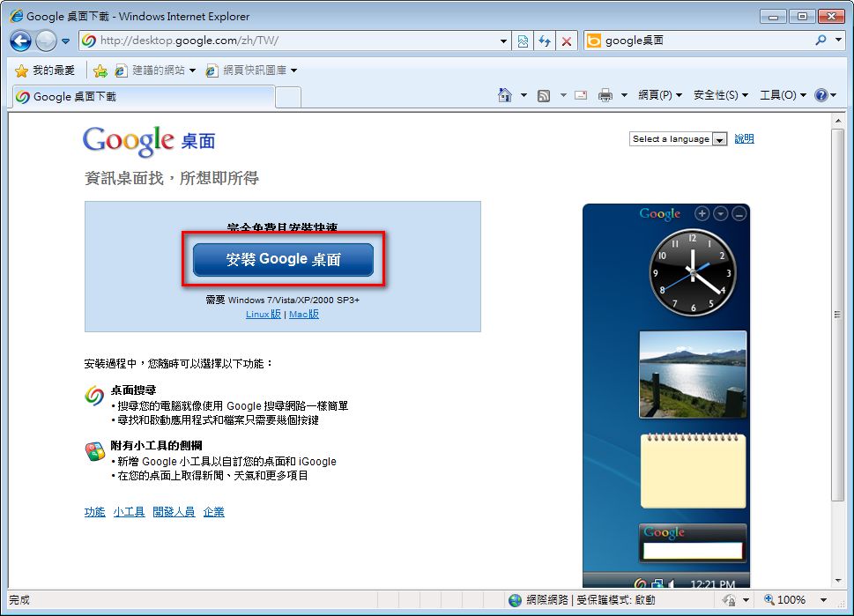The width and height of the screenshot is (854, 616).
Task: Open the Mac版 download link
Action: (x=304, y=315)
